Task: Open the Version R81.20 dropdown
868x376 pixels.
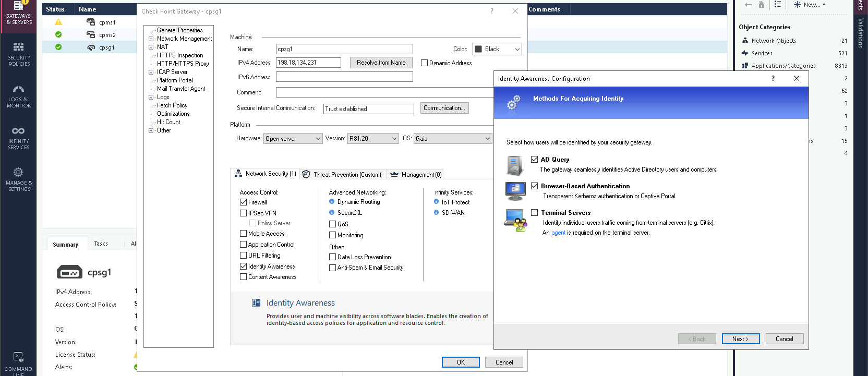Action: 373,139
